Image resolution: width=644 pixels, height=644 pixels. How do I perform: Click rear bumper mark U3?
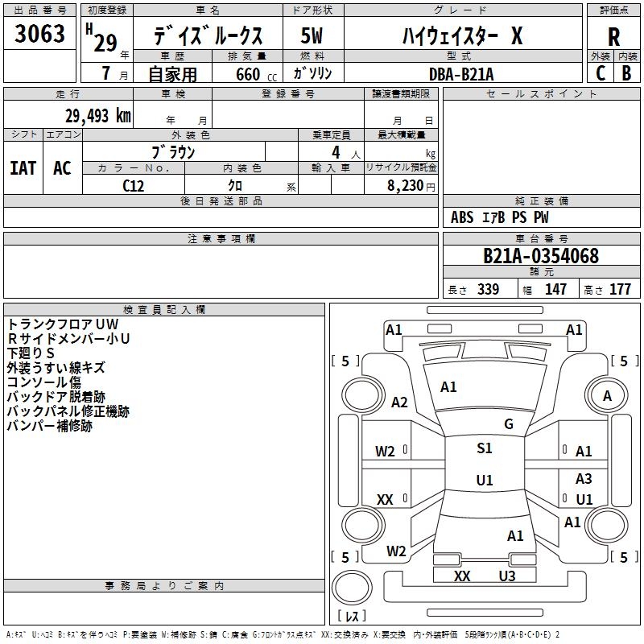click(507, 576)
